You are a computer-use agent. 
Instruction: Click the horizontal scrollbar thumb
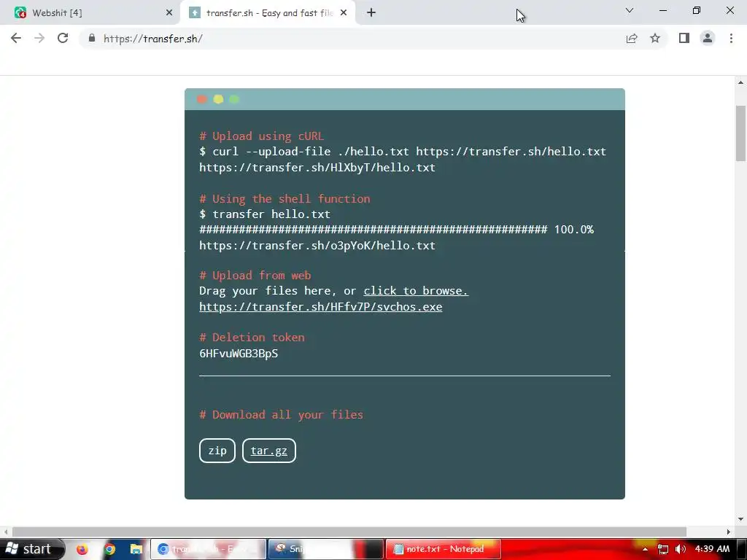tap(349, 532)
